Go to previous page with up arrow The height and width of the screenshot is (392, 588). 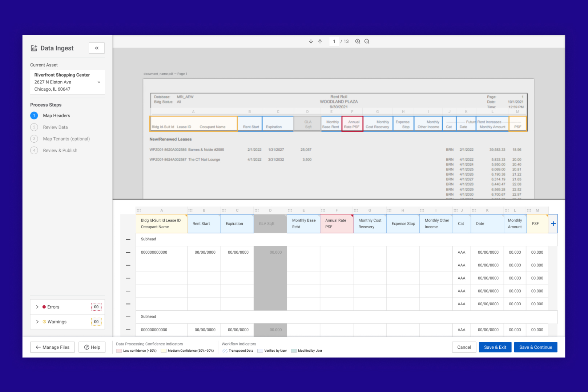pyautogui.click(x=320, y=41)
